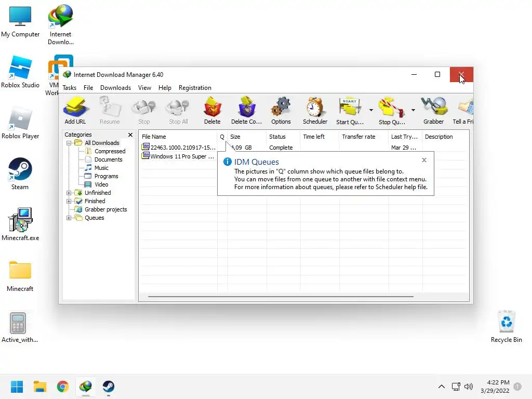The width and height of the screenshot is (532, 399).
Task: Click the volume speaker tray icon
Action: tap(469, 387)
